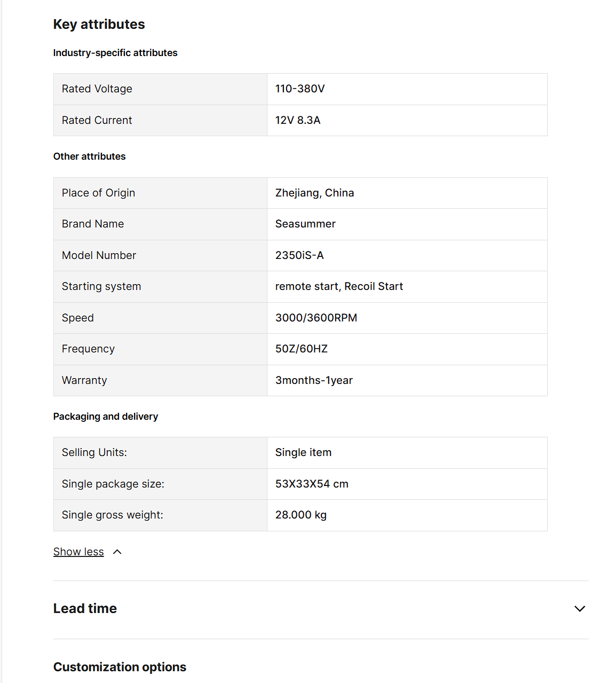The width and height of the screenshot is (616, 683).
Task: Click the remote start, Recoil Start value
Action: (x=339, y=286)
